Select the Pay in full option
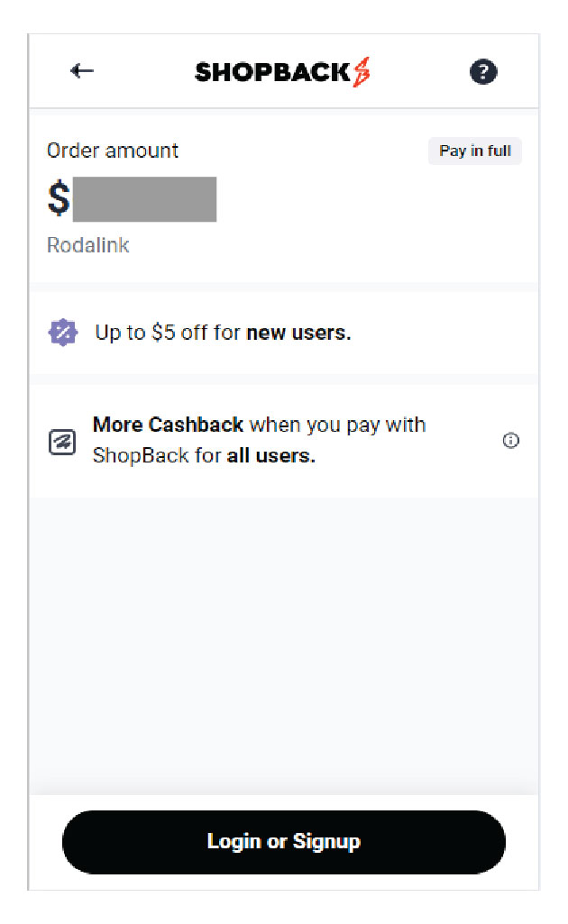Viewport: 568px width, 924px height. tap(474, 151)
